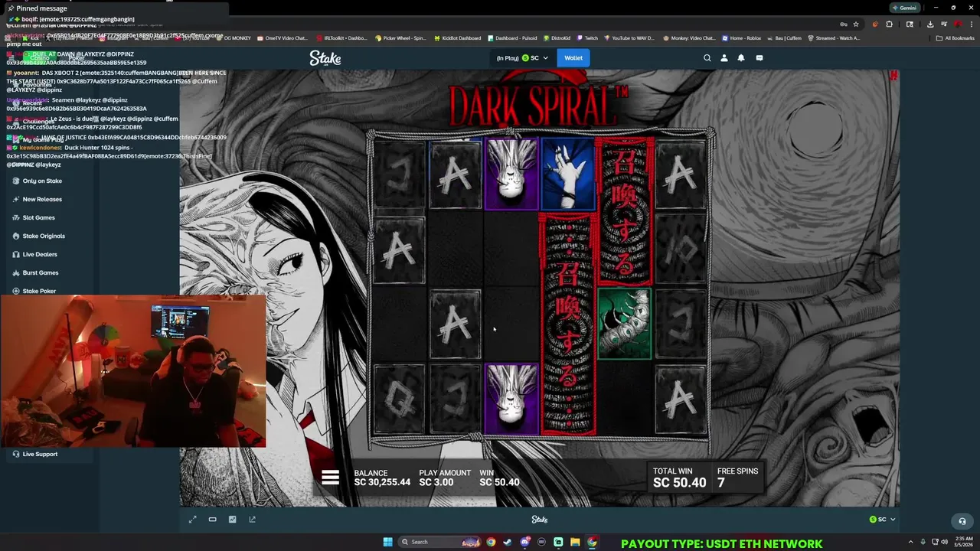Image resolution: width=980 pixels, height=551 pixels.
Task: Open Slot Games category
Action: coord(38,217)
